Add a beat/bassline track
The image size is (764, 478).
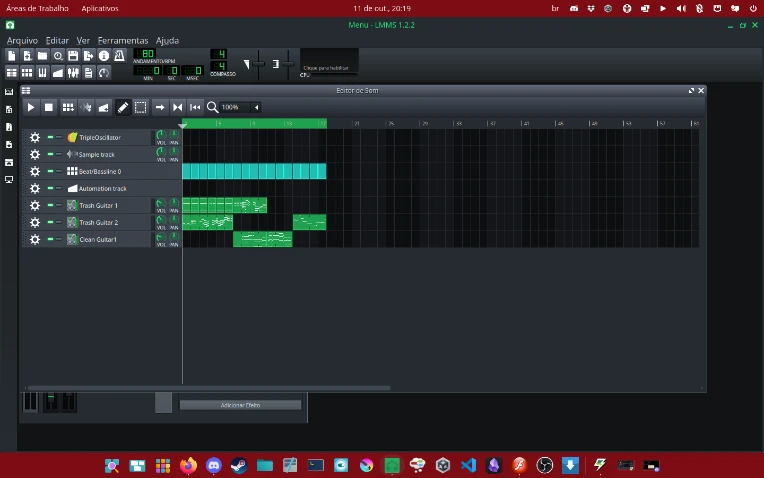pos(68,107)
